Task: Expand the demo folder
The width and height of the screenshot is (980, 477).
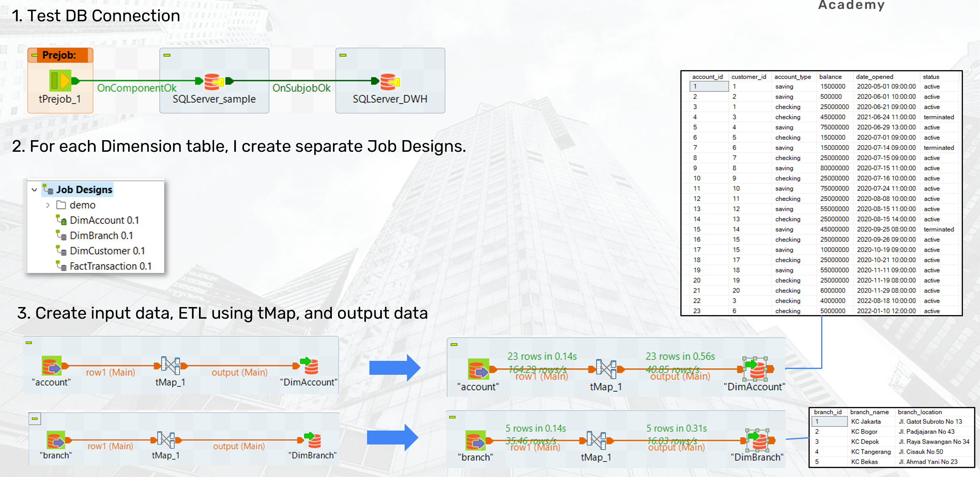Action: (48, 205)
